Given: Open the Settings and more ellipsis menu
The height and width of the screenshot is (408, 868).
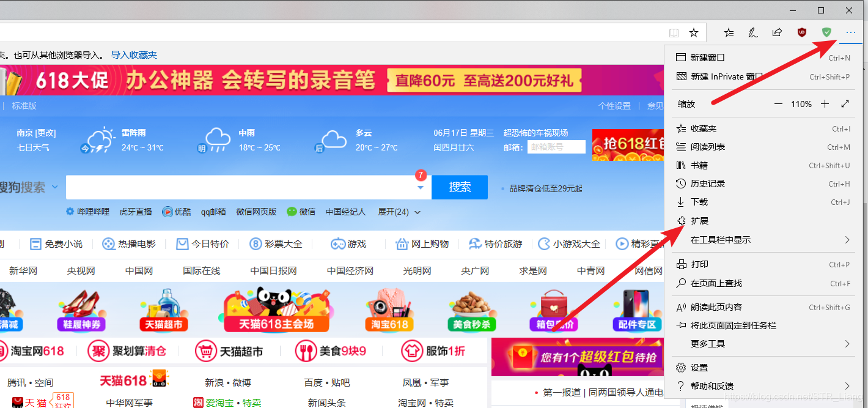Looking at the screenshot, I should tap(851, 32).
